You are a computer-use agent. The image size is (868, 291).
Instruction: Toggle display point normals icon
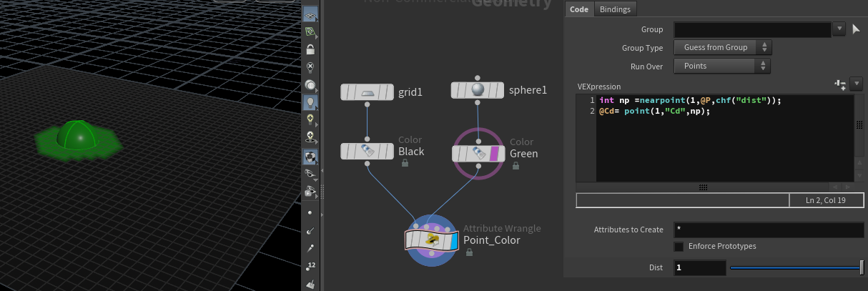(x=310, y=230)
